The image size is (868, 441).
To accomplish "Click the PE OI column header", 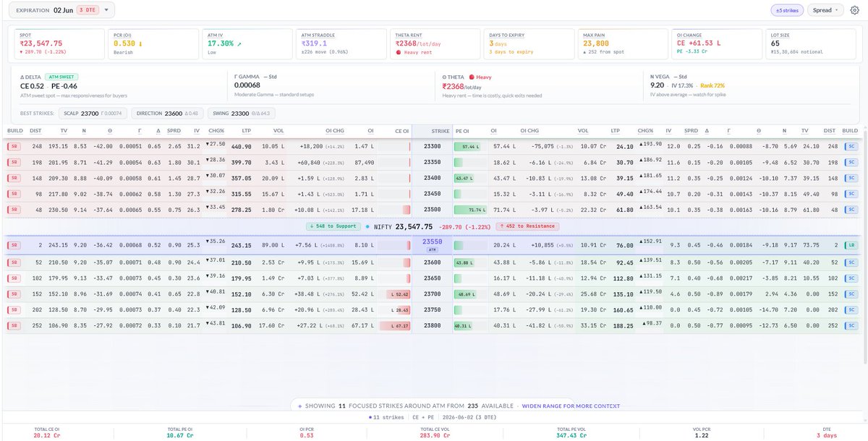I will coord(464,131).
